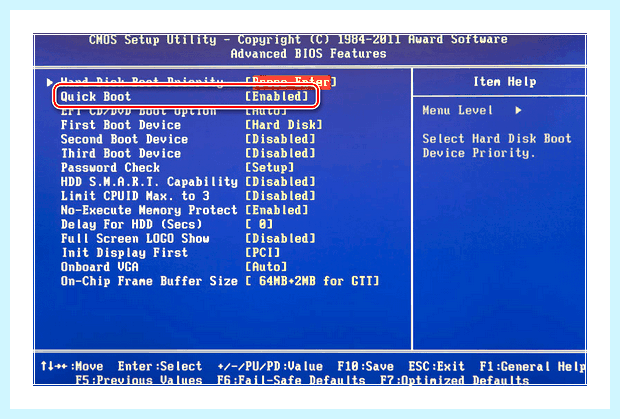Toggle Full Screen LOGO Show [Disabled] value
Viewport: 620px width, 419px height.
[x=280, y=239]
